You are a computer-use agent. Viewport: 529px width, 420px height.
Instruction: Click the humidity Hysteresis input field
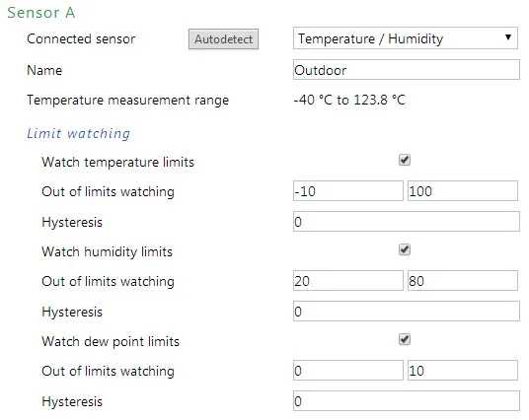(407, 312)
